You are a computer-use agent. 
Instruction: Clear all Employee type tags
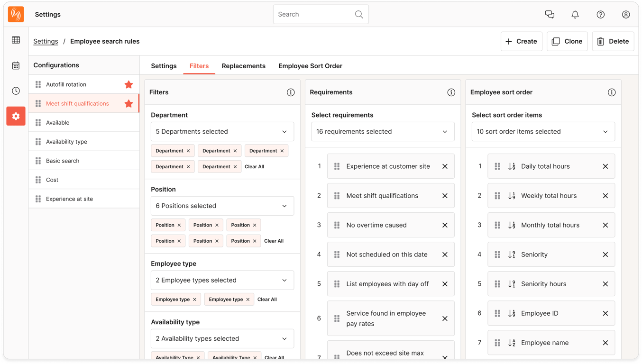coord(267,300)
